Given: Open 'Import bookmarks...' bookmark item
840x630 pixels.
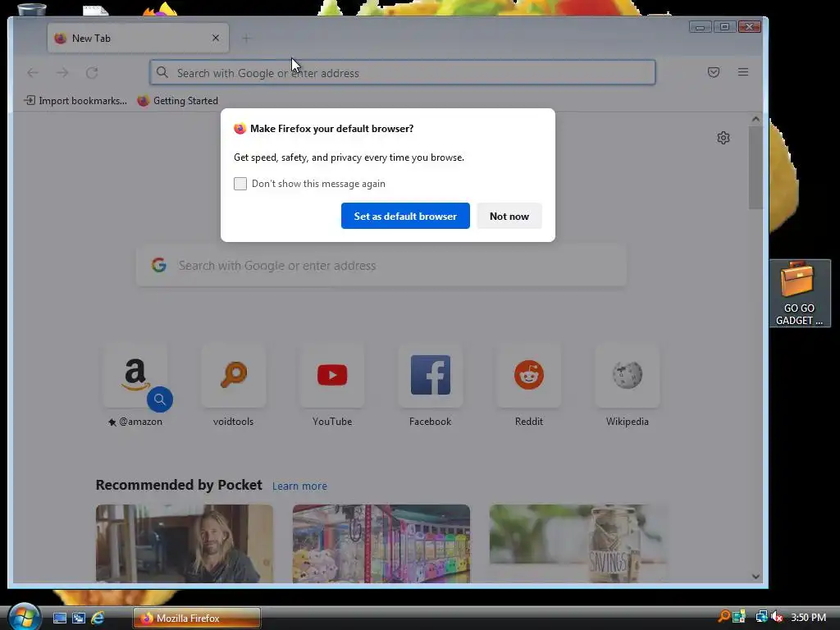Looking at the screenshot, I should coord(75,101).
